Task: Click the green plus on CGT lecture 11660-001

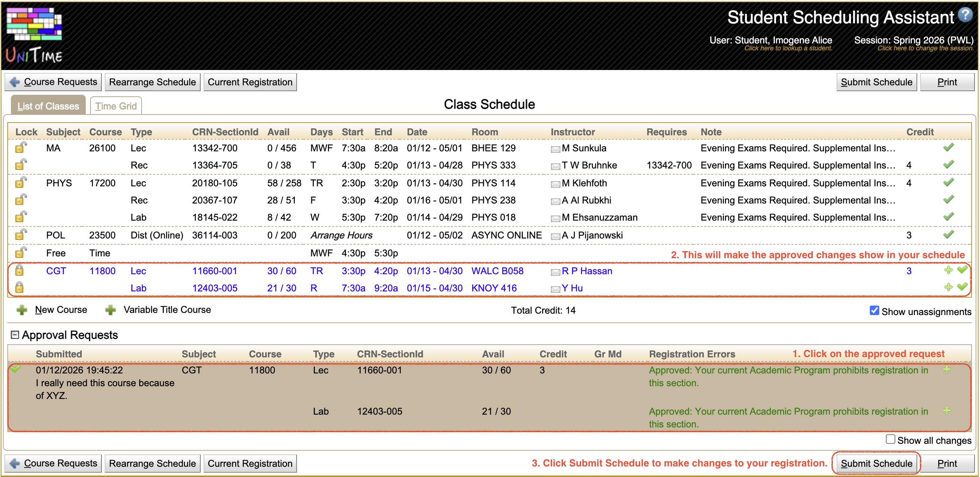Action: click(948, 271)
